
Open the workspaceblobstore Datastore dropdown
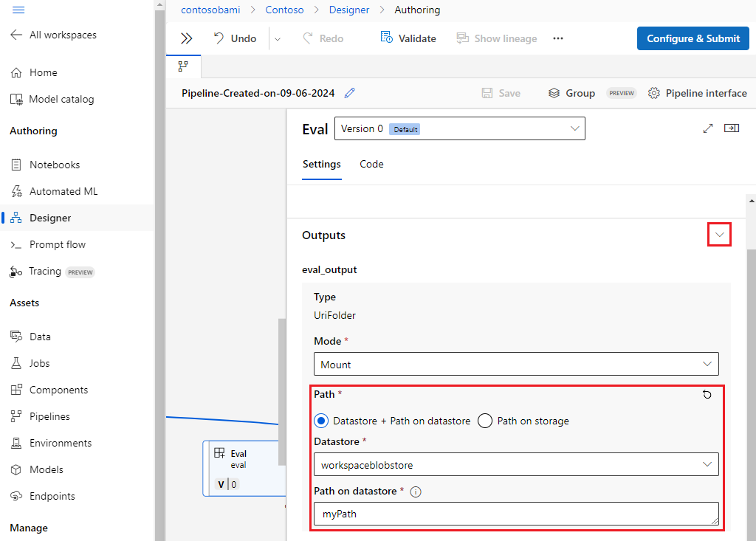(515, 464)
